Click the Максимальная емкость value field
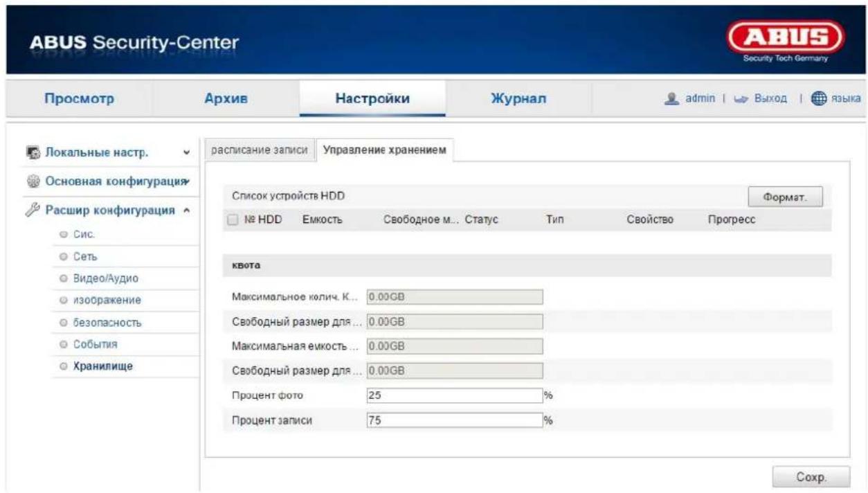Viewport: 868px width, 493px height. coord(454,346)
